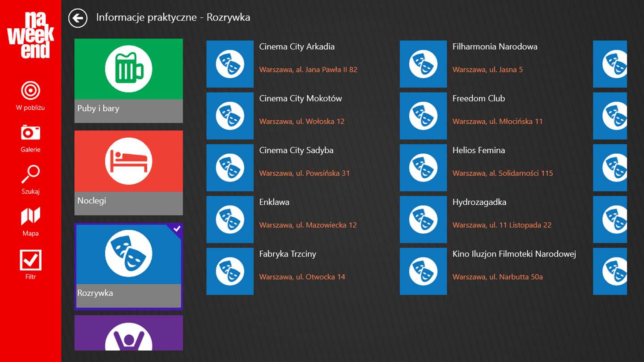Click the Filtr label
The width and height of the screenshot is (644, 362).
coord(30,277)
